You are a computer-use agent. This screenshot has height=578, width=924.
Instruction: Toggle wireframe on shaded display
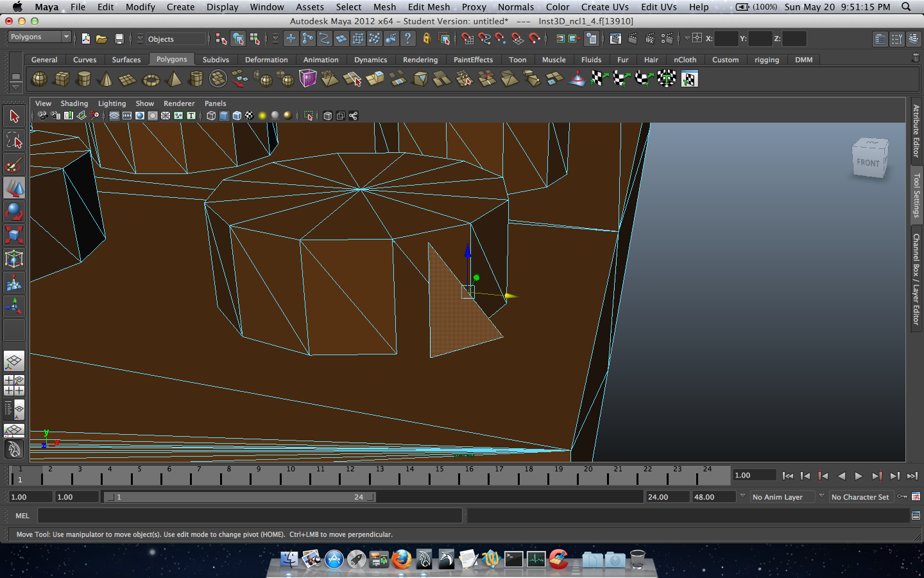[237, 116]
